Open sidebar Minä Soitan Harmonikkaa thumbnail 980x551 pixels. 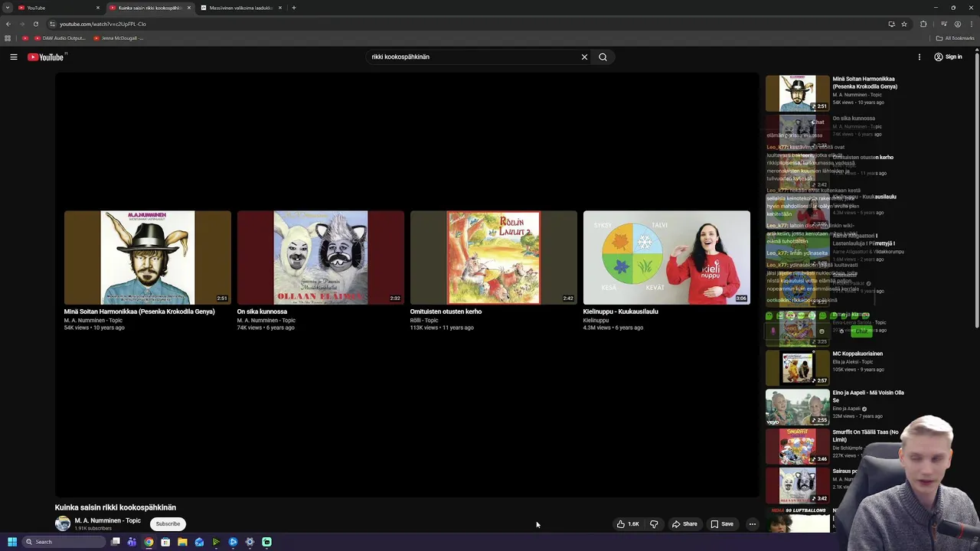click(x=797, y=93)
